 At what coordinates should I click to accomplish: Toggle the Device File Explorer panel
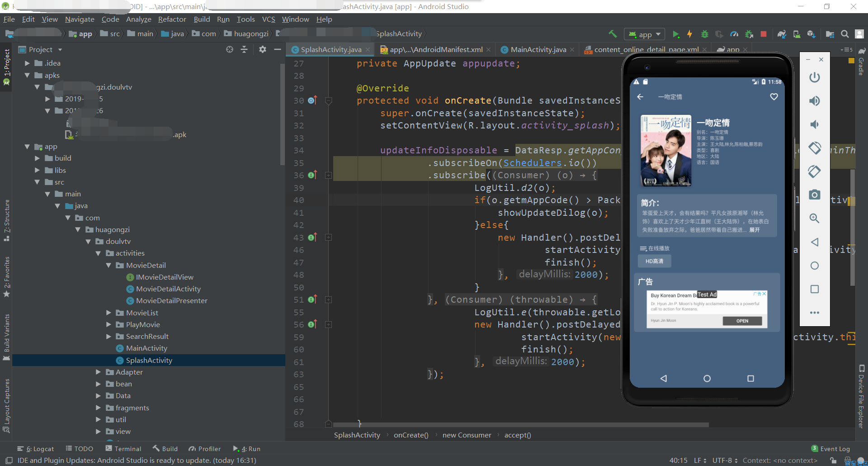pyautogui.click(x=862, y=396)
